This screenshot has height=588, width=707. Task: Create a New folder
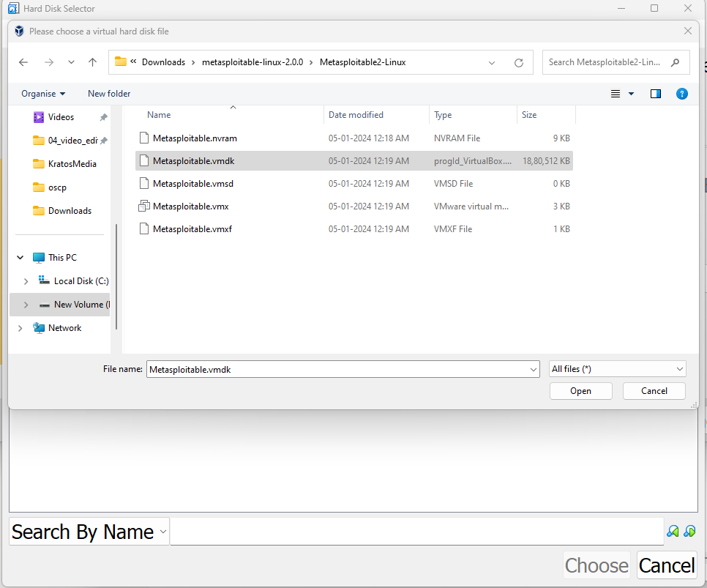tap(109, 94)
